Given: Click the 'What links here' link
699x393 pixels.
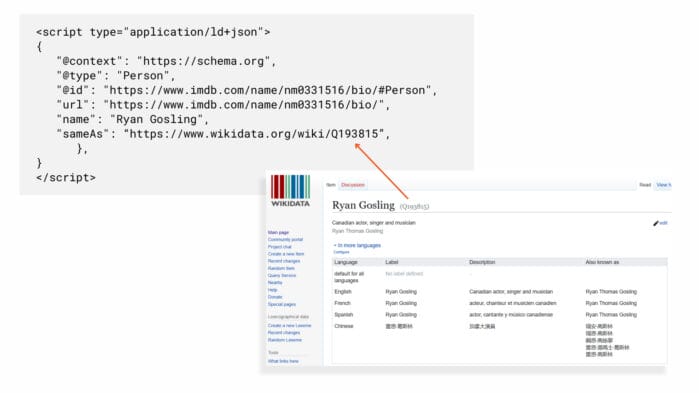Looking at the screenshot, I should (x=283, y=361).
